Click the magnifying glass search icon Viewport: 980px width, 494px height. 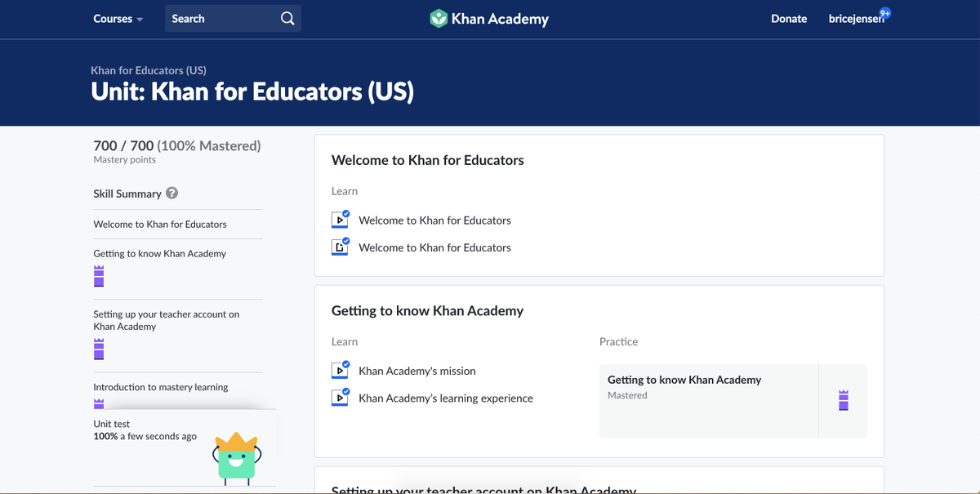287,19
